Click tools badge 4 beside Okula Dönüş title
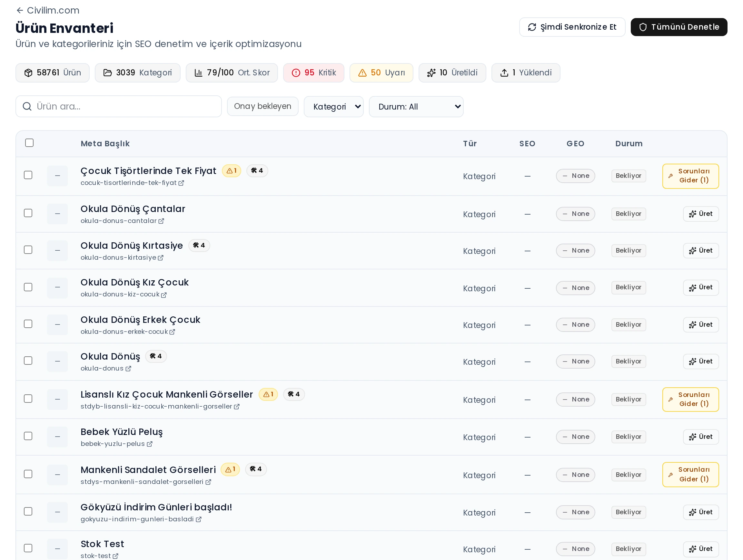 click(x=156, y=356)
